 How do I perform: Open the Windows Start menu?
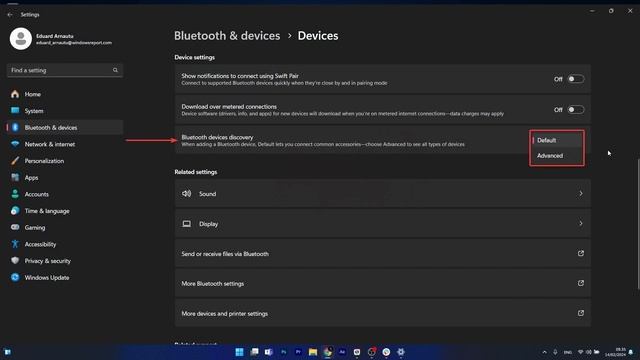pyautogui.click(x=240, y=352)
